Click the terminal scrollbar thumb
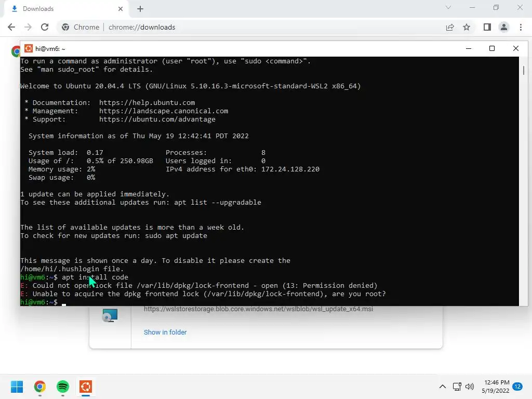Image resolution: width=532 pixels, height=399 pixels. [x=524, y=71]
